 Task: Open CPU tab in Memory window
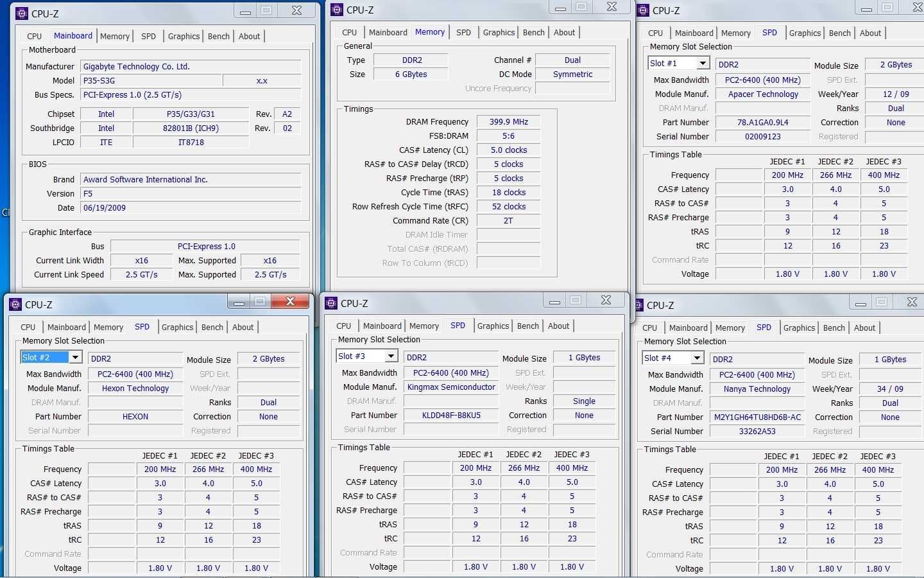[349, 32]
